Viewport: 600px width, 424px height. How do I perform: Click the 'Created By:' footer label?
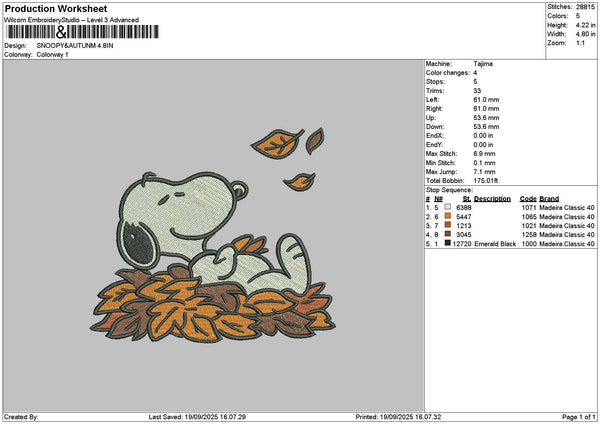pyautogui.click(x=21, y=417)
